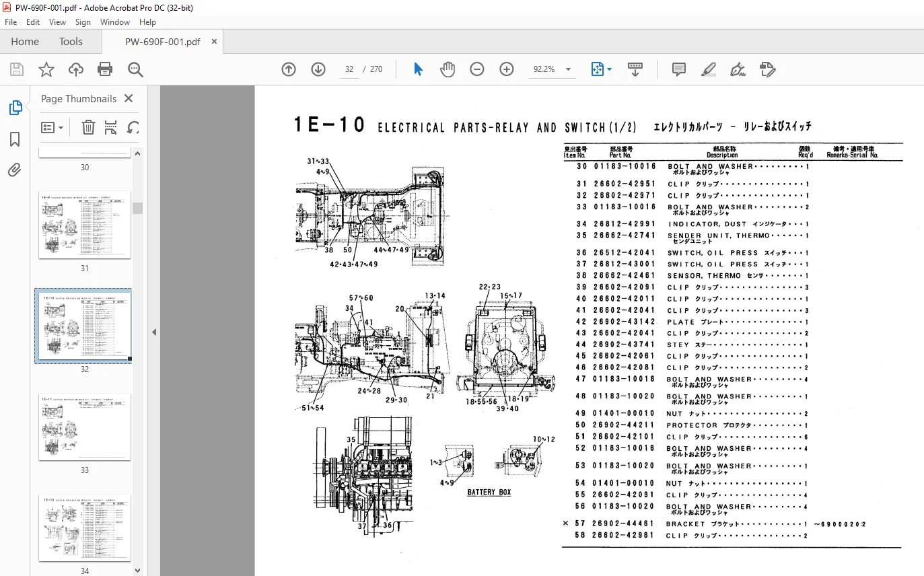This screenshot has height=576, width=924.
Task: Click the 1E-10 section heading
Action: pos(330,125)
